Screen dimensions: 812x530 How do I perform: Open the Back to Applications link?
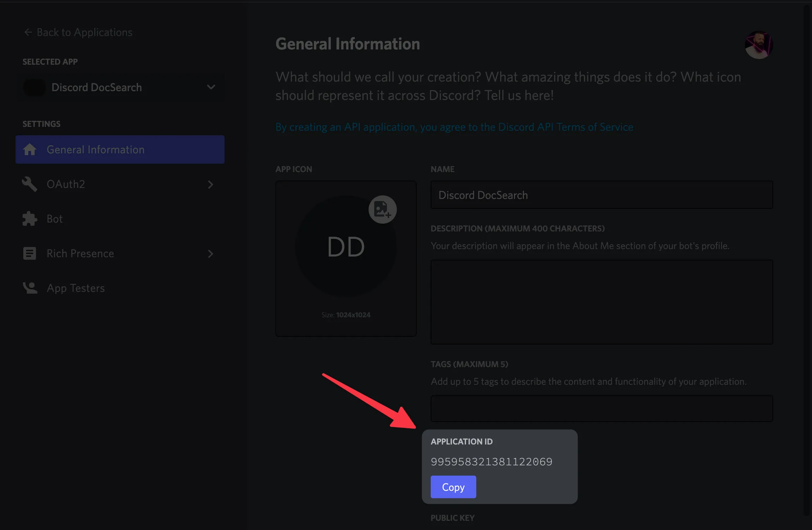tap(78, 33)
